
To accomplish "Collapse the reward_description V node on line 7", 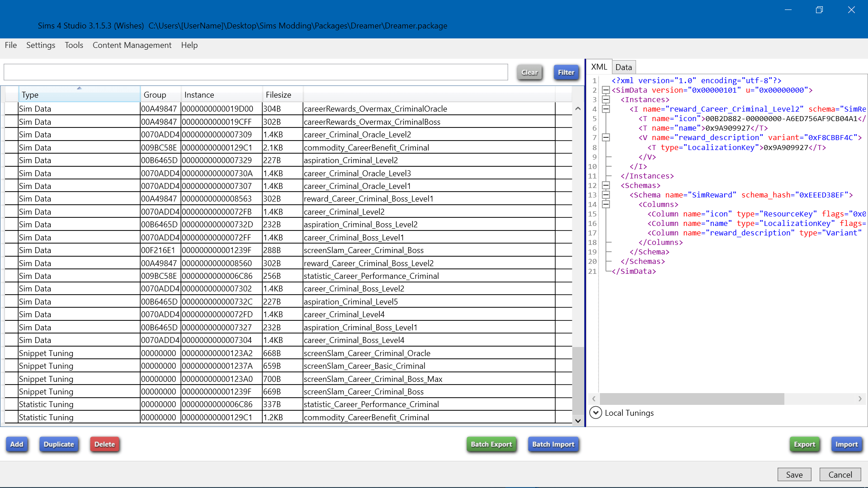I will [x=606, y=137].
